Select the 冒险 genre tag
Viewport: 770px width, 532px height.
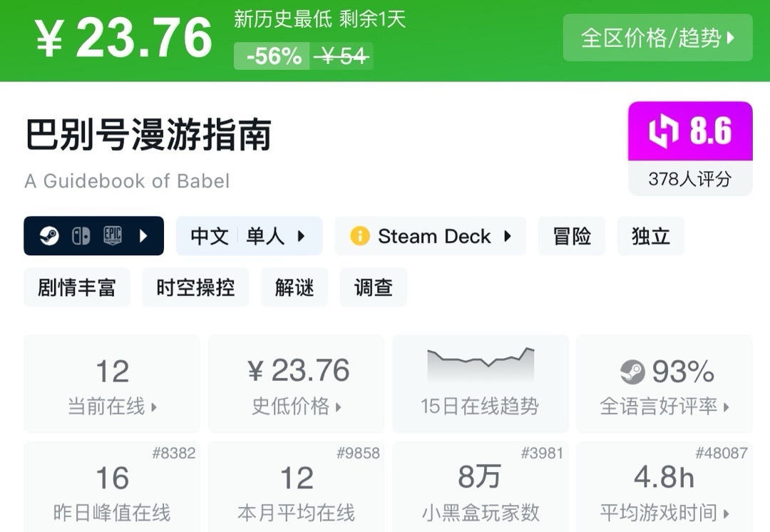tap(572, 236)
